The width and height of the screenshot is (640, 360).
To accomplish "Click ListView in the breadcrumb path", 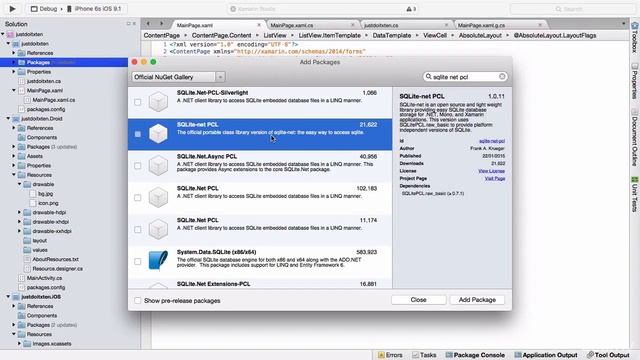I will coord(275,36).
